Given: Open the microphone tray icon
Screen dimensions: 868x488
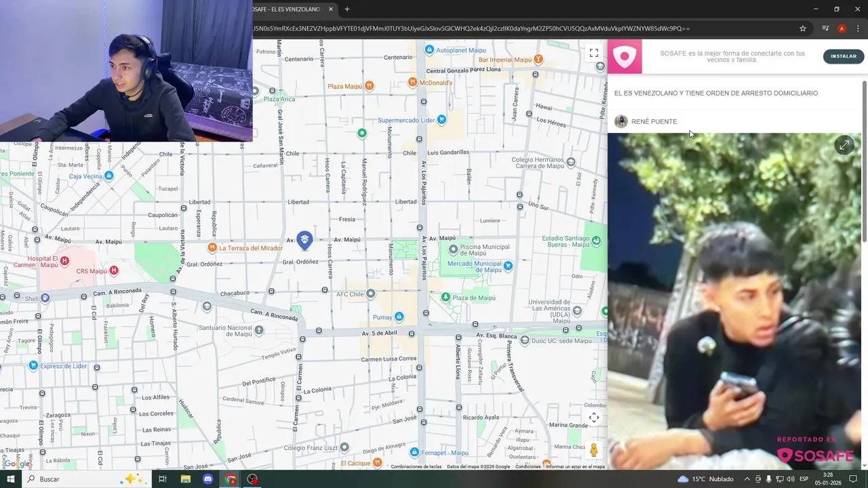Looking at the screenshot, I should click(x=769, y=479).
